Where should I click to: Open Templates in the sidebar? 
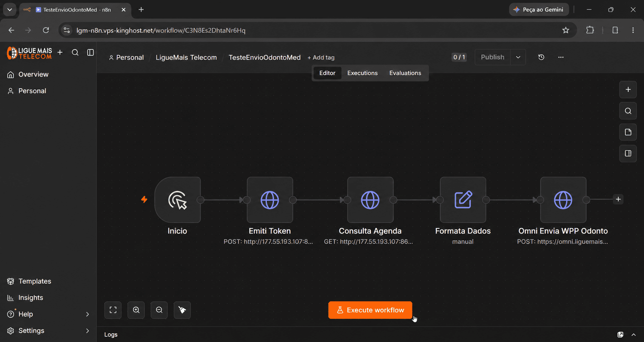48,281
